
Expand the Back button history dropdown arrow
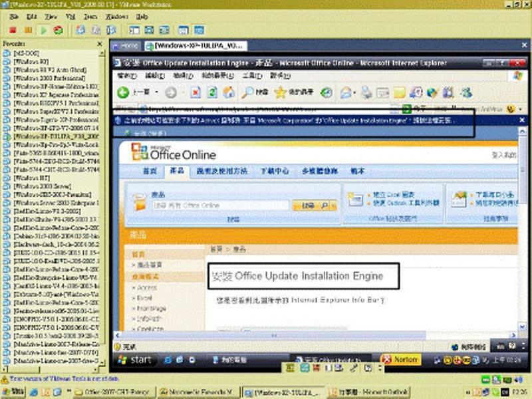tap(156, 92)
